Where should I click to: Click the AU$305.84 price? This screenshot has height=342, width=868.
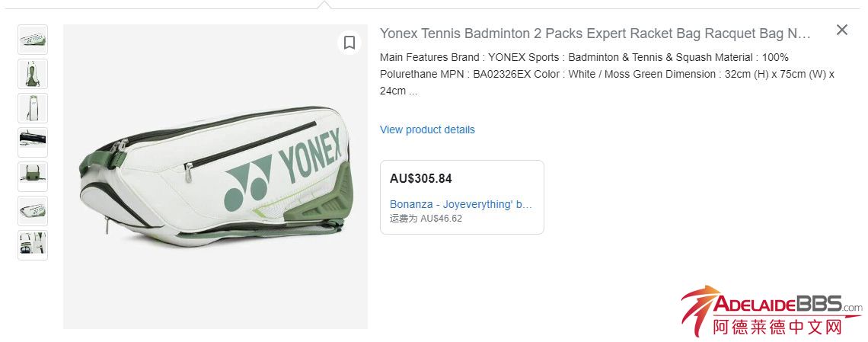coord(421,179)
